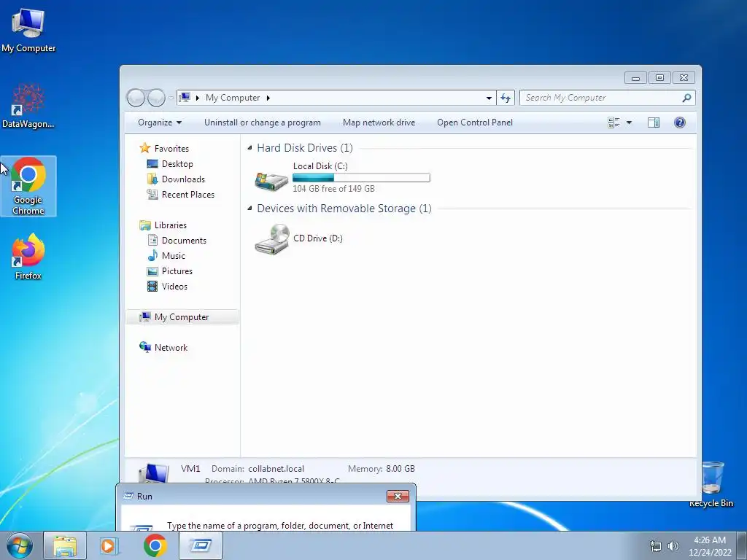This screenshot has height=560, width=747.
Task: Select the Recycle Bin on the desktop
Action: coord(711,484)
